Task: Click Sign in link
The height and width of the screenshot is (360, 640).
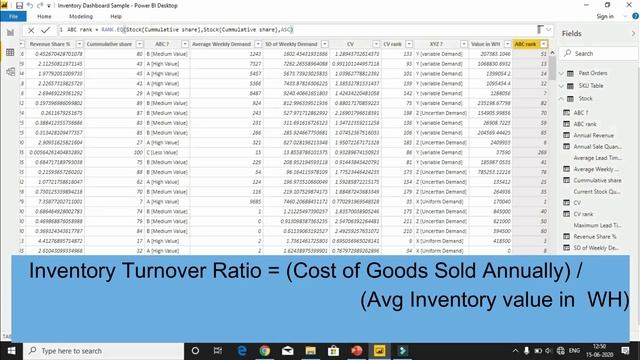Action: [605, 16]
